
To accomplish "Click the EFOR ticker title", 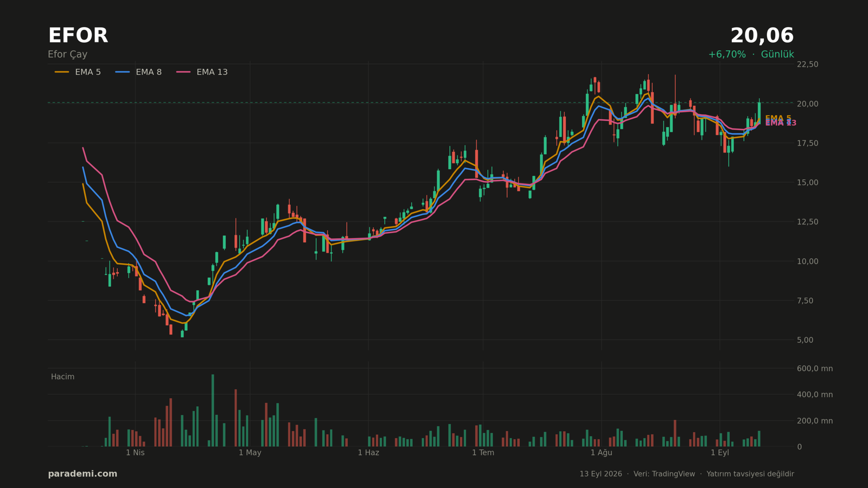I will click(x=78, y=36).
